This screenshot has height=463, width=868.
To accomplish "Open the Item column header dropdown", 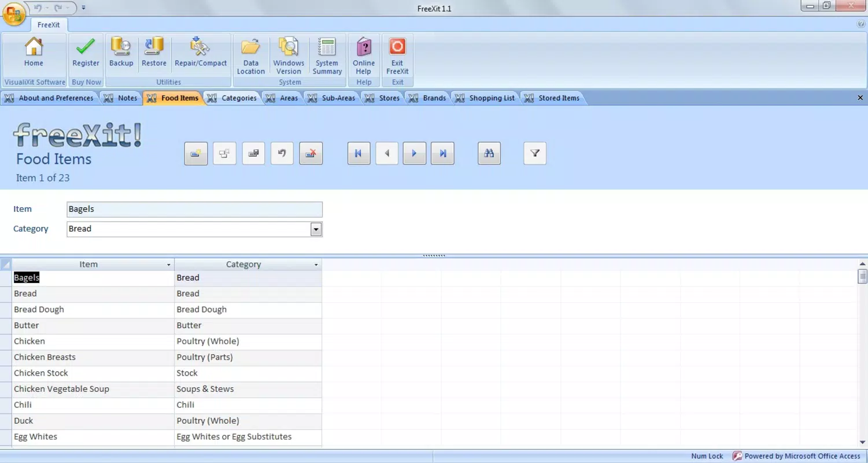I will [169, 264].
